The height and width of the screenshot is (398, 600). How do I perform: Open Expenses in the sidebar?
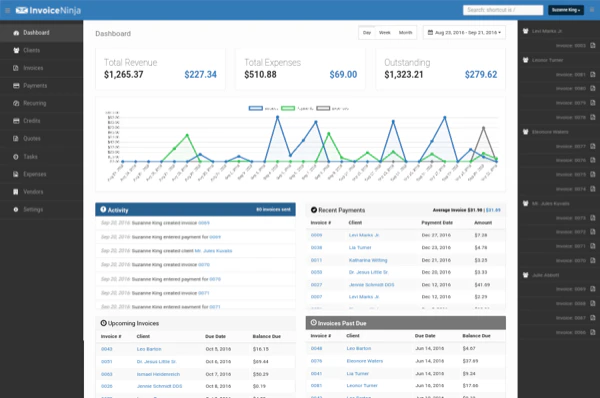point(41,174)
